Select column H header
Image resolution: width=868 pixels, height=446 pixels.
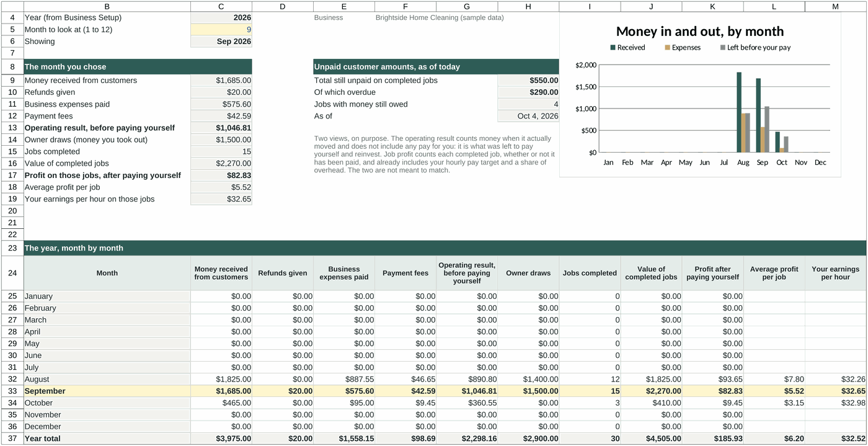pos(528,6)
